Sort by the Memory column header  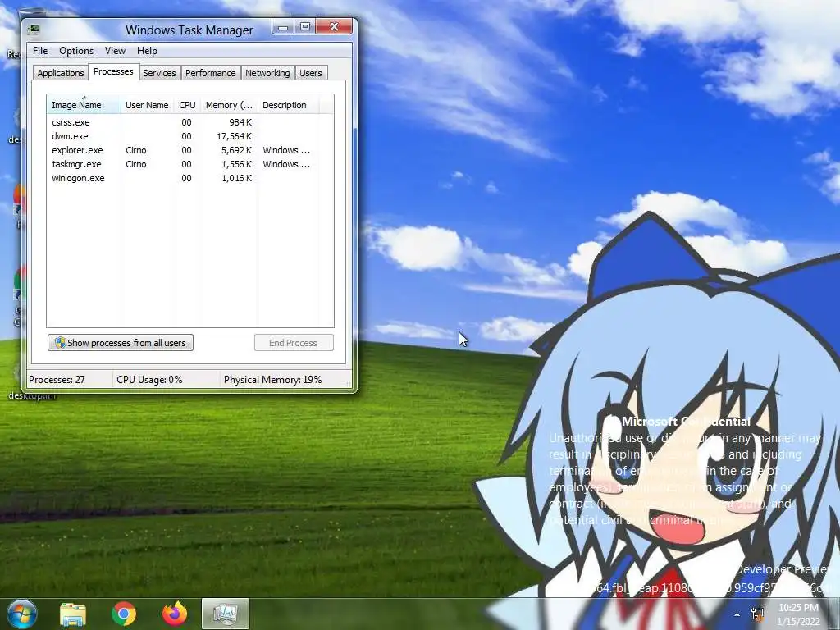pyautogui.click(x=229, y=105)
